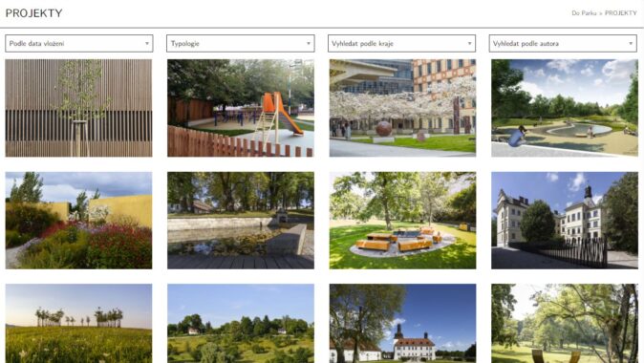Expand the Typologie dropdown
The width and height of the screenshot is (644, 363).
(240, 44)
